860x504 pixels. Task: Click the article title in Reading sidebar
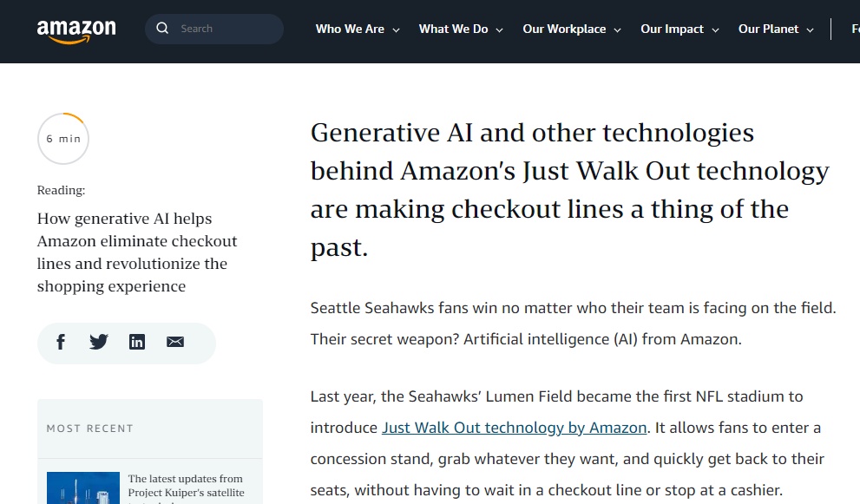coord(137,252)
